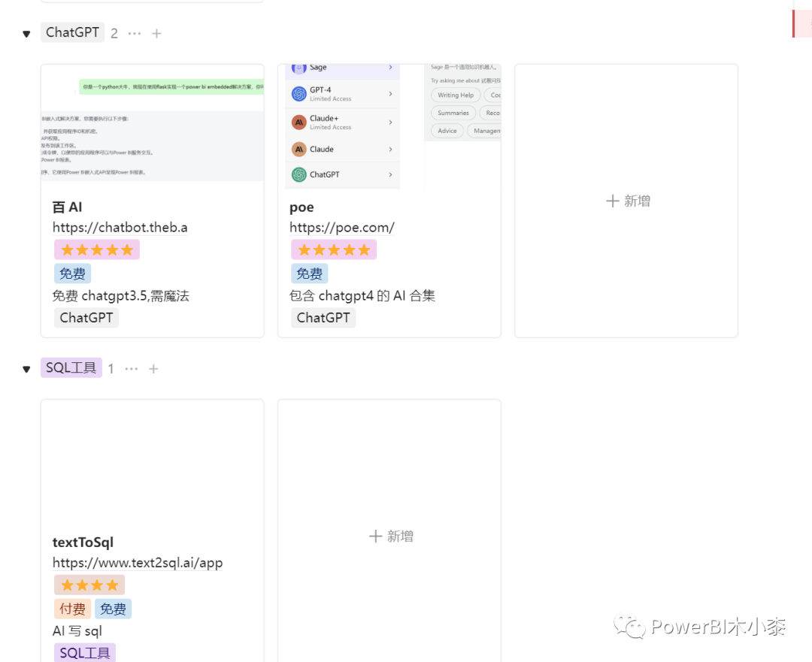812x662 pixels.
Task: Click the Advice chip in poe thumbnail
Action: [447, 131]
